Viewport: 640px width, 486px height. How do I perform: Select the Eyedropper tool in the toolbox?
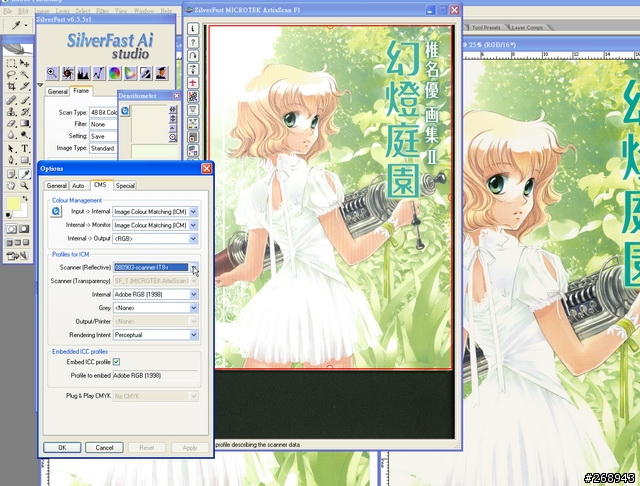[x=24, y=174]
